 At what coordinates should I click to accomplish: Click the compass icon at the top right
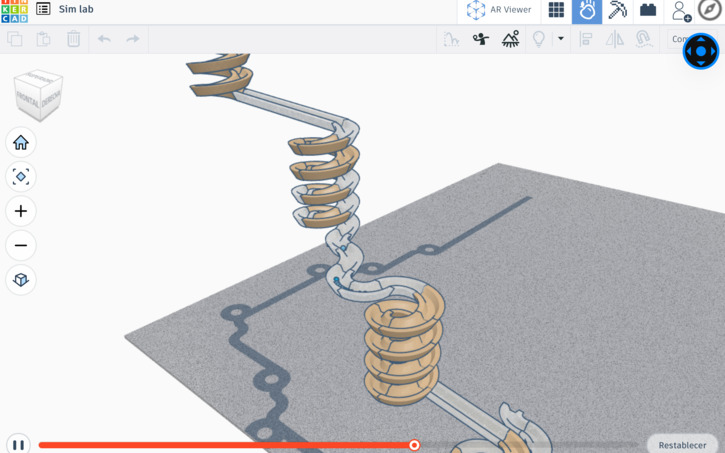click(x=709, y=10)
